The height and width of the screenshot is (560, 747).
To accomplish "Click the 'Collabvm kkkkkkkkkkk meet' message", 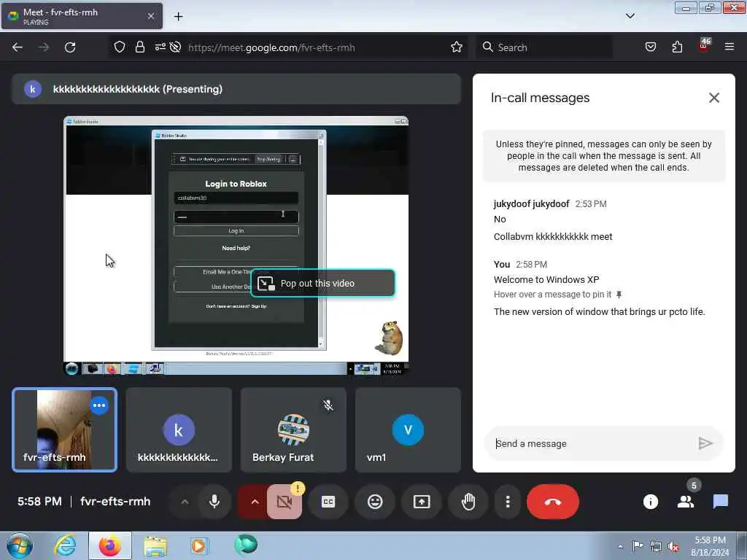I will tap(553, 237).
